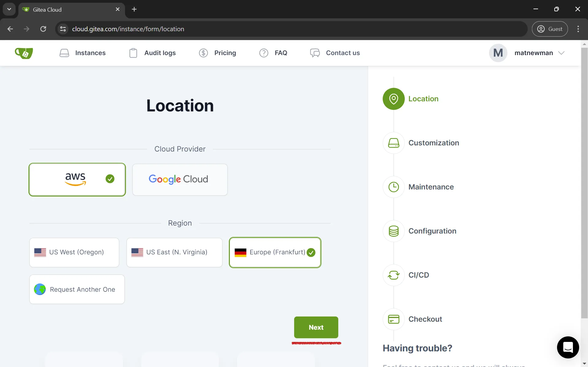Viewport: 588px width, 367px height.
Task: Click the CI/CD icon in the sidebar
Action: click(x=393, y=275)
